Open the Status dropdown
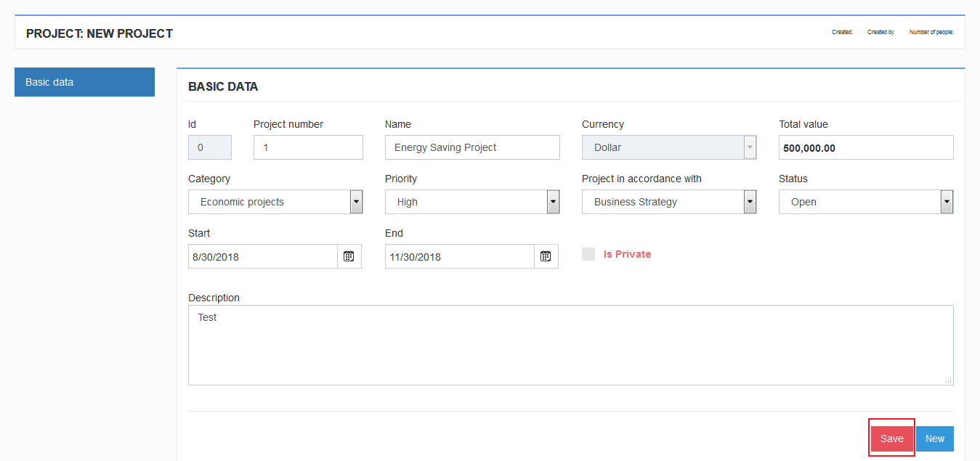The width and height of the screenshot is (980, 461). (866, 202)
